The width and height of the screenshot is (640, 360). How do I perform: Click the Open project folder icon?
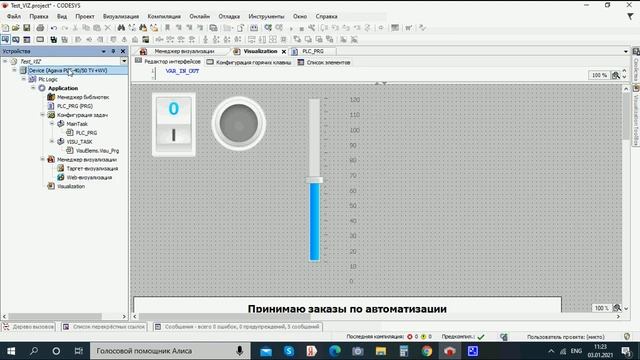tap(16, 28)
